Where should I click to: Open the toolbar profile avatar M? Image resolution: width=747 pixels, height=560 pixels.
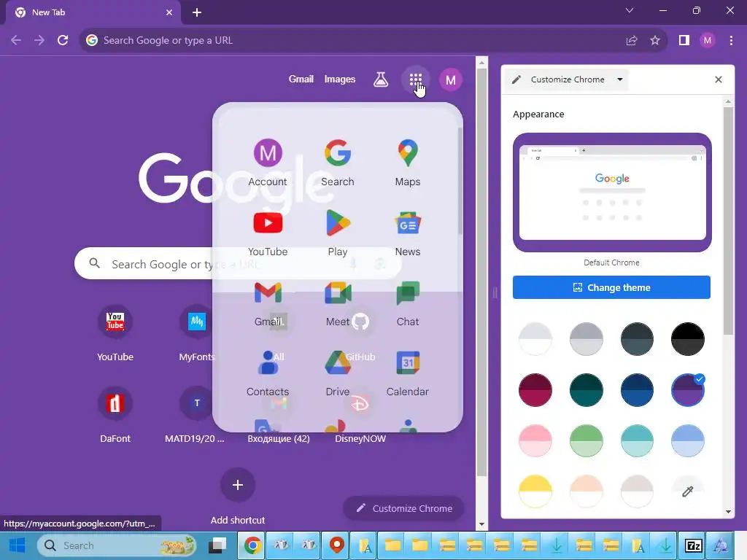[708, 41]
